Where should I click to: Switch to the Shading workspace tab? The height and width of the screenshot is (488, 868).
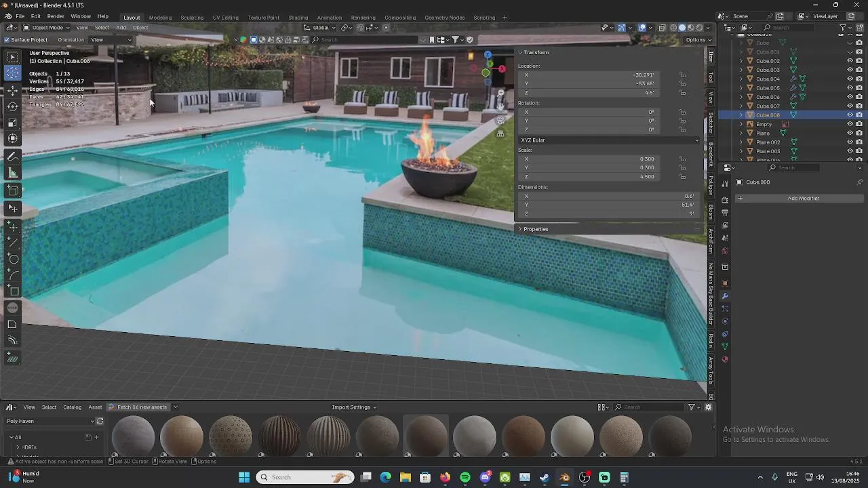[298, 18]
